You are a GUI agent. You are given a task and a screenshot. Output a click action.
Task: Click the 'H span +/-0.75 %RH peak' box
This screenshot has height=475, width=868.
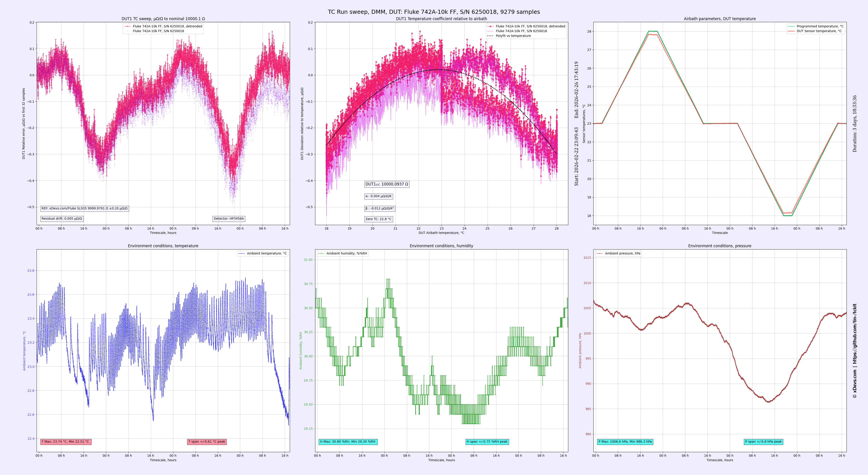coord(487,442)
